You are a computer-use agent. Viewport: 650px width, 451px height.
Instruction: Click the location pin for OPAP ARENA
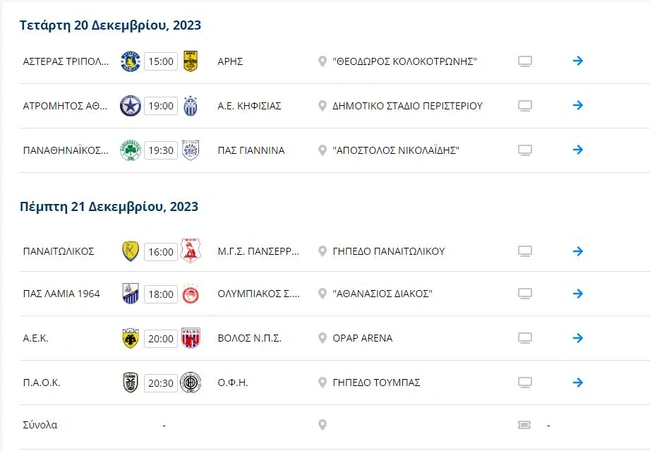322,338
